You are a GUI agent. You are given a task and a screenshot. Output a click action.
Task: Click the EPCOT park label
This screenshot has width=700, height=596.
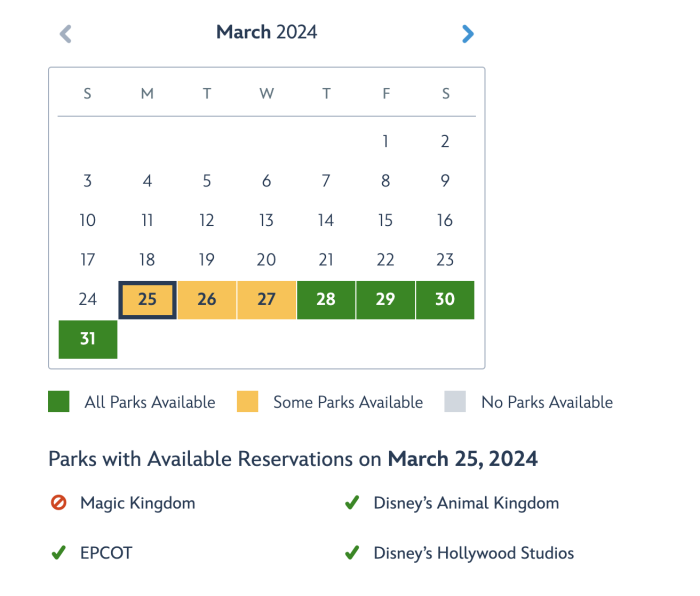tap(106, 553)
